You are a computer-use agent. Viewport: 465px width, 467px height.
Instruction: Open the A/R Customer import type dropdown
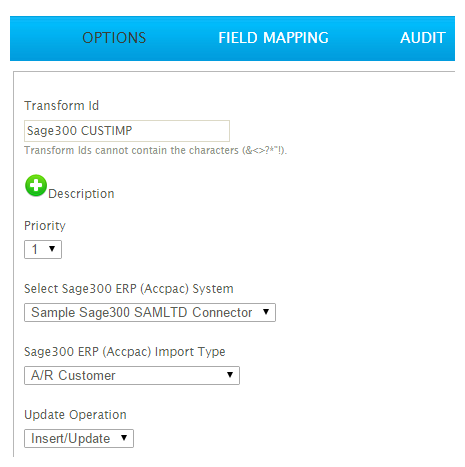(x=132, y=375)
